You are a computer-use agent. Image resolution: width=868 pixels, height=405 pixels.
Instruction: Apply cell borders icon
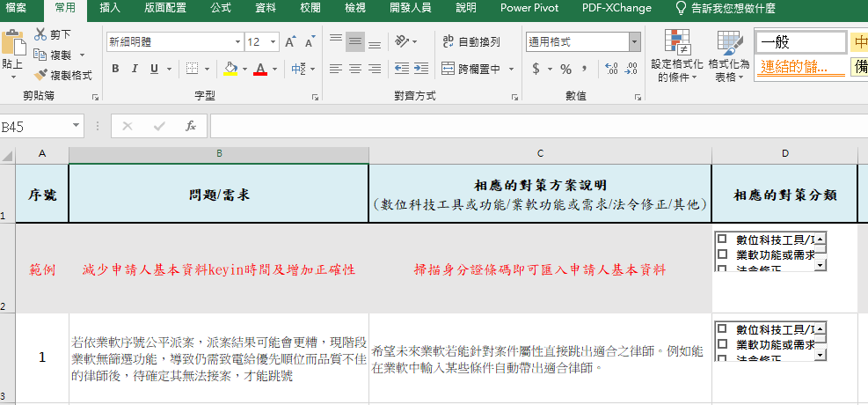point(192,69)
